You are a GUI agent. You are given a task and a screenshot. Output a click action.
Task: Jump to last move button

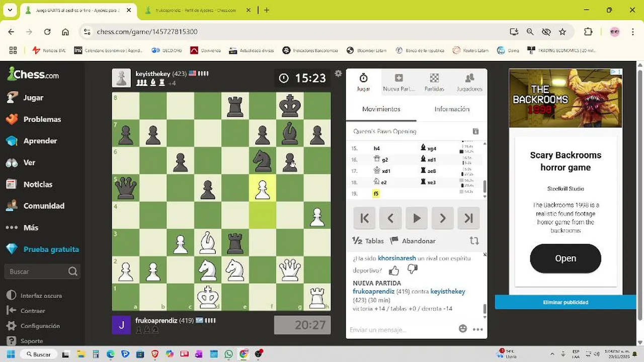(x=468, y=218)
